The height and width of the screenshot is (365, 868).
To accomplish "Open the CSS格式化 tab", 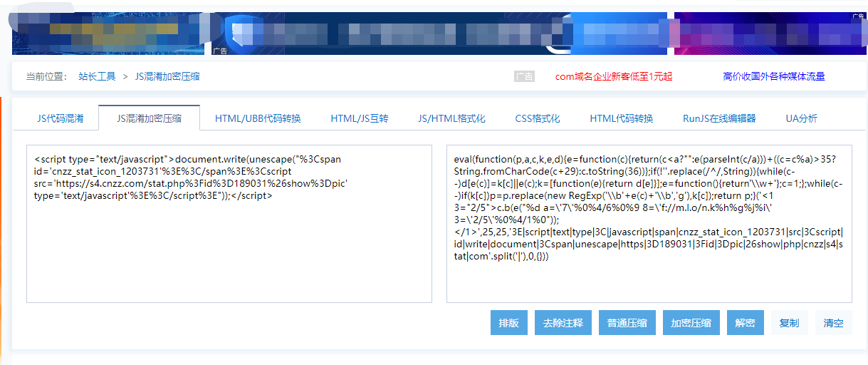I will (538, 118).
